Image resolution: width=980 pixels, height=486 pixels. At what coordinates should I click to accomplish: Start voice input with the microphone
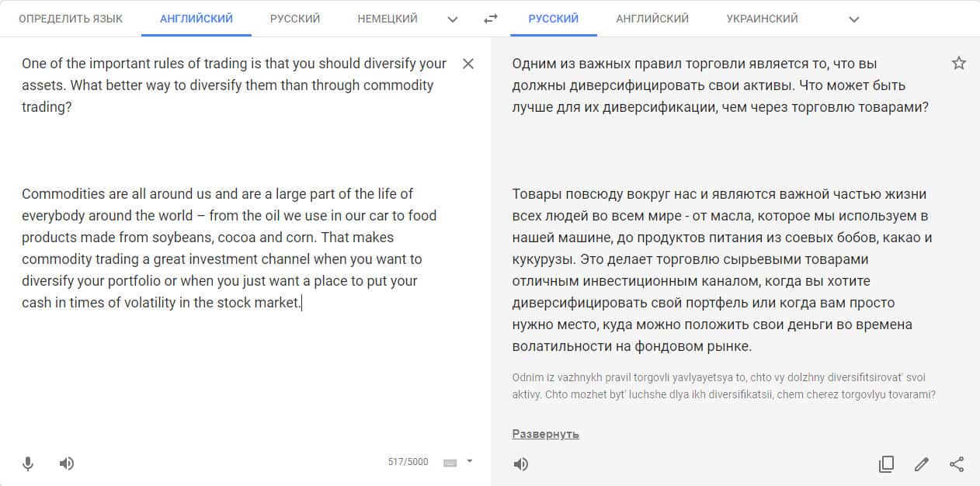click(x=28, y=464)
